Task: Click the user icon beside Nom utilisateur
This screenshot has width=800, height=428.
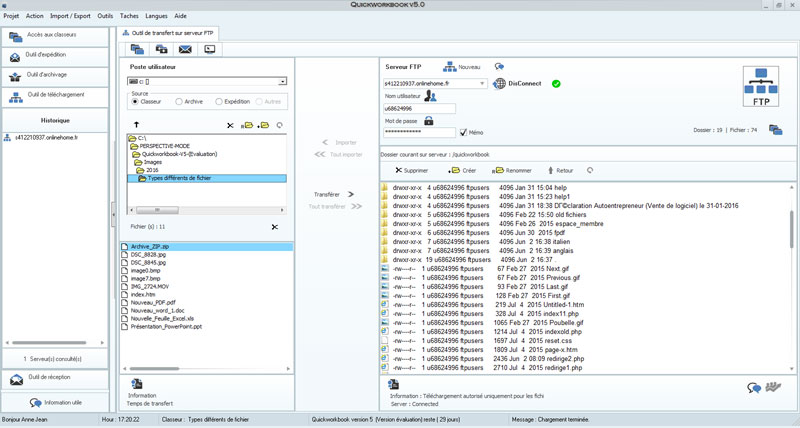Action: (x=430, y=96)
